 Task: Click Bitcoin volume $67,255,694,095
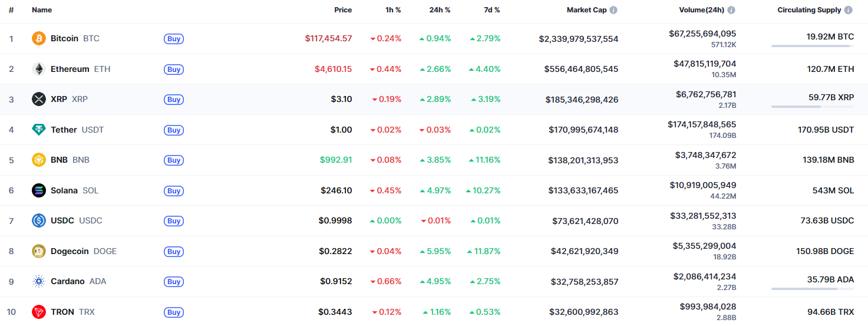click(x=702, y=34)
